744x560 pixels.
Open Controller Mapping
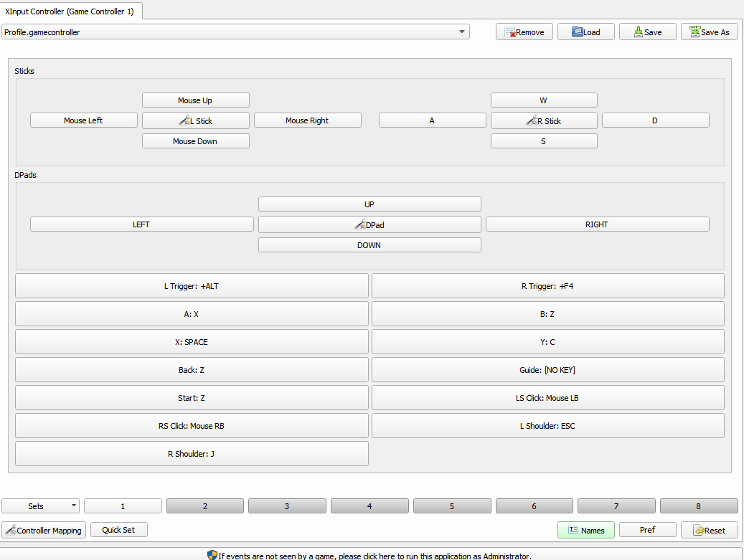(x=44, y=530)
